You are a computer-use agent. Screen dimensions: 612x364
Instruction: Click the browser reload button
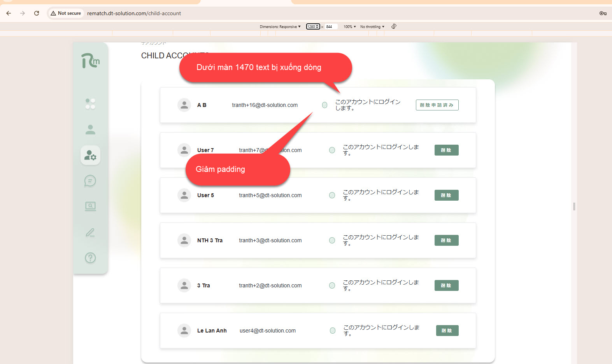pyautogui.click(x=37, y=13)
